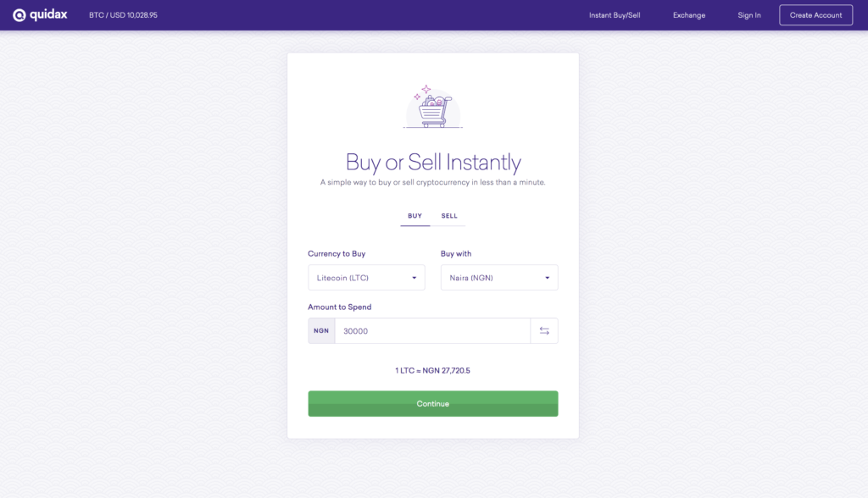This screenshot has width=868, height=498.
Task: Go to the Exchange page
Action: point(689,15)
